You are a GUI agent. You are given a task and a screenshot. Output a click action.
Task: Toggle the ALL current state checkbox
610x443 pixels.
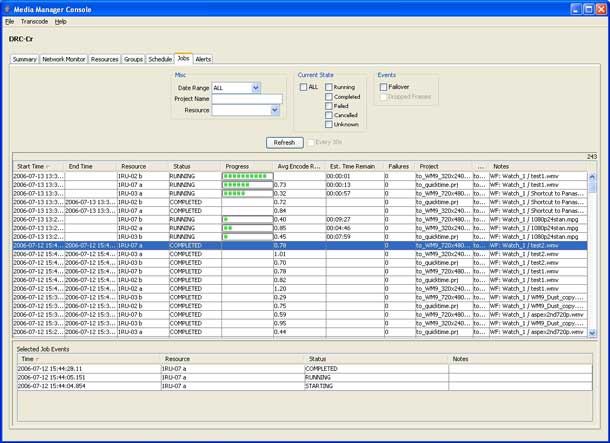coord(304,87)
